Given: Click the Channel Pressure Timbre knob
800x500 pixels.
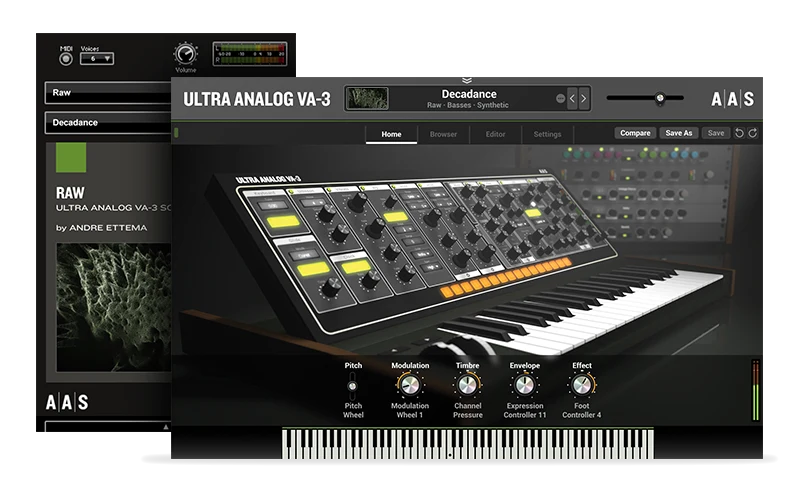Looking at the screenshot, I should coord(467,385).
